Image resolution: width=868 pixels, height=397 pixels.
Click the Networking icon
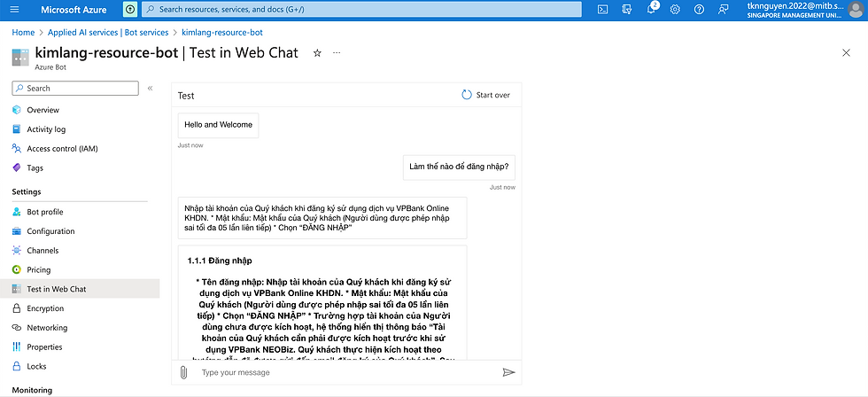coord(17,328)
